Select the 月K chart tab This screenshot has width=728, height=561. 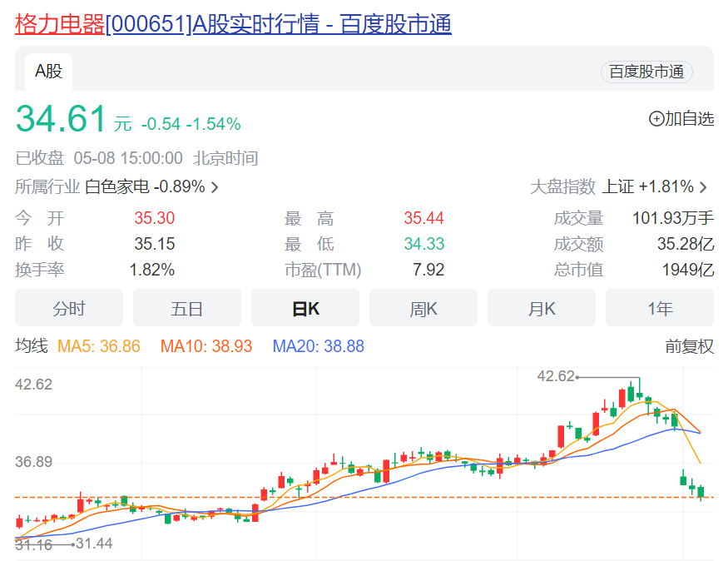click(x=542, y=309)
